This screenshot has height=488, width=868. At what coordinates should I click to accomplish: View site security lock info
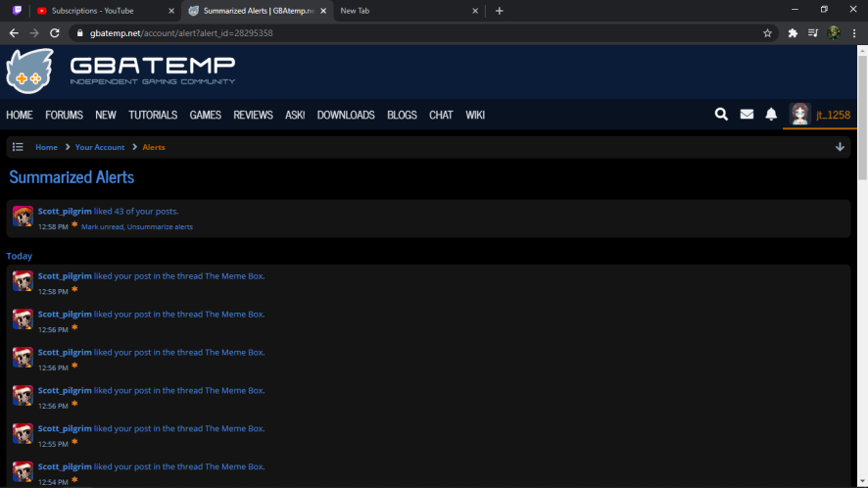pyautogui.click(x=79, y=33)
